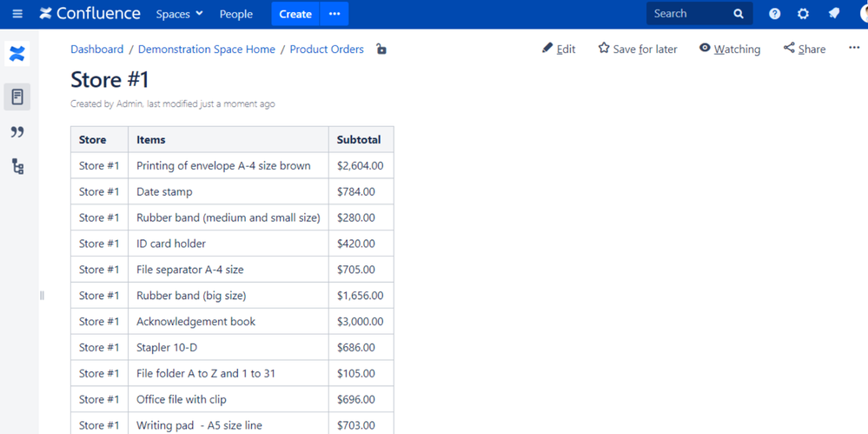Open the page tree sidebar icon
This screenshot has height=434, width=868.
pos(17,166)
